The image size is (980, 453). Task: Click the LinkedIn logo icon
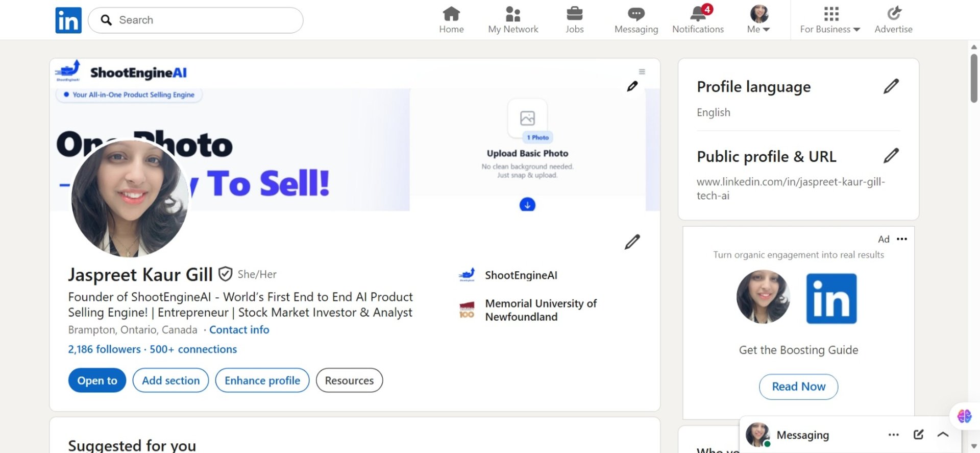(68, 20)
